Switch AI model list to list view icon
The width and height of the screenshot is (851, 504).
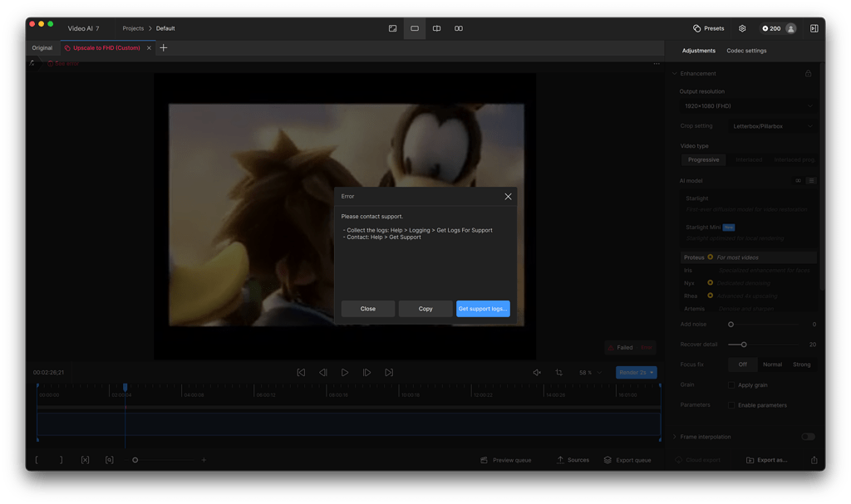(811, 181)
